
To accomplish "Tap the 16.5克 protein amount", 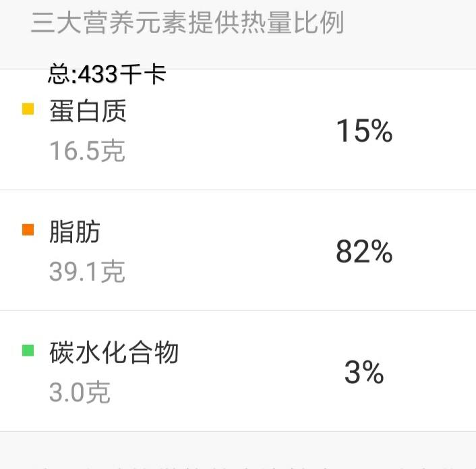I will 87,151.
